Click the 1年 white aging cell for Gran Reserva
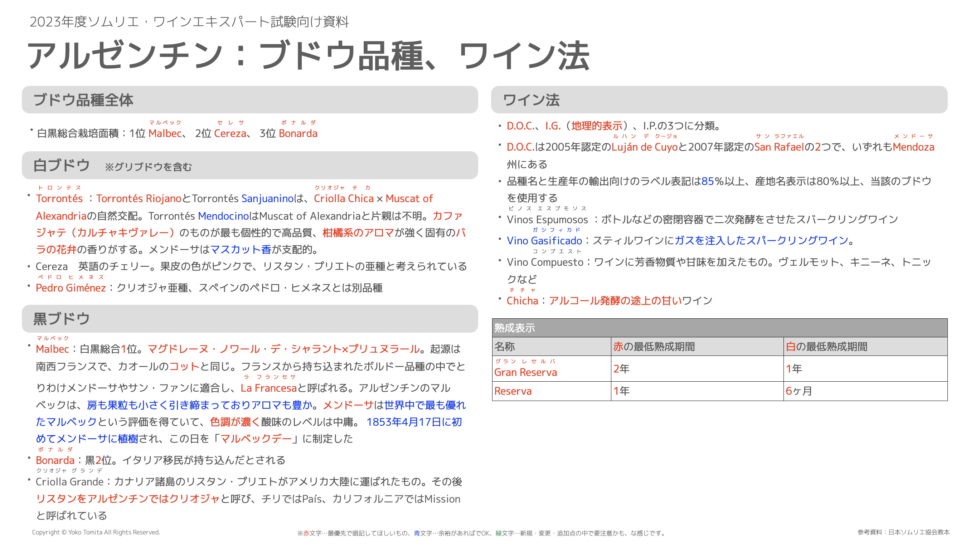 click(865, 369)
